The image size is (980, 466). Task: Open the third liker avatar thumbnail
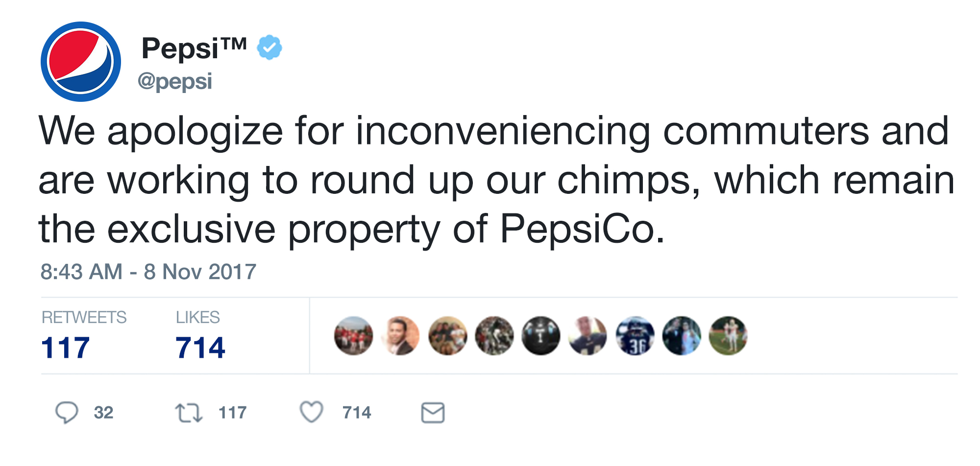click(x=447, y=336)
